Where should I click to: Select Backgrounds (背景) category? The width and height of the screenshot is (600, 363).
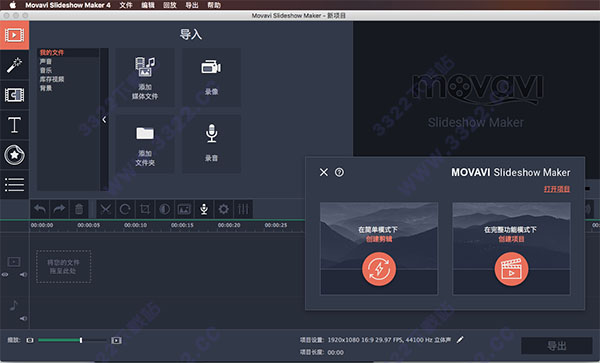pos(46,88)
